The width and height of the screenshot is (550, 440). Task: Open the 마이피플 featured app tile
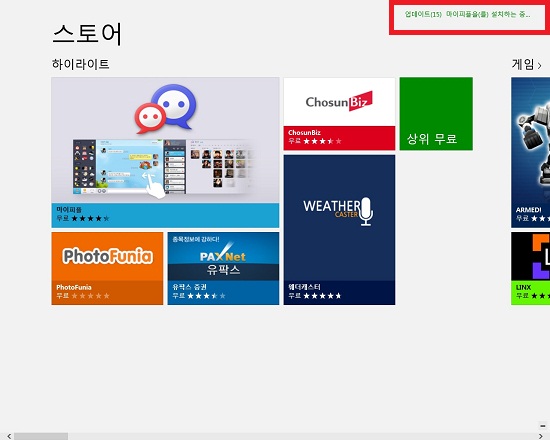click(165, 153)
